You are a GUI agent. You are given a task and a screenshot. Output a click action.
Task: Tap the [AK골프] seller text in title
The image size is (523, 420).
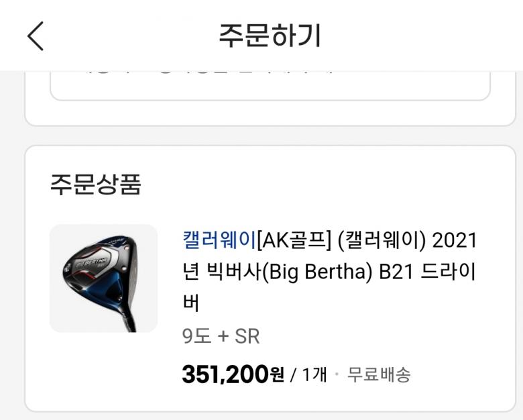294,240
